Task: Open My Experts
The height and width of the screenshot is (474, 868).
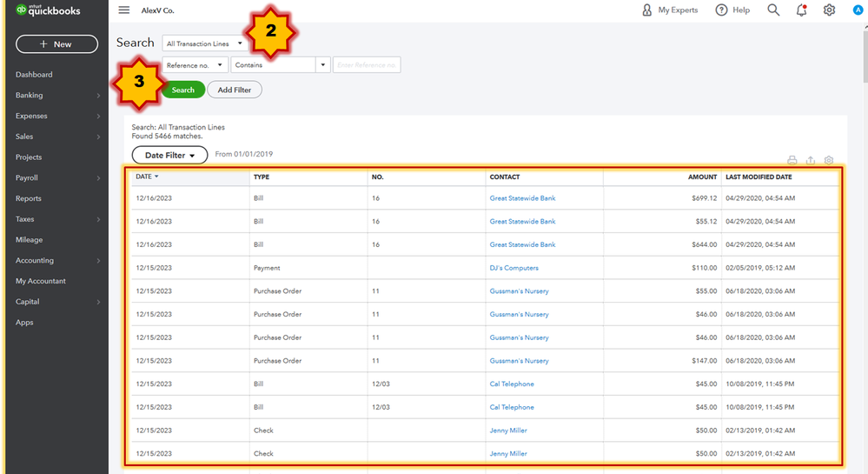Action: tap(670, 10)
